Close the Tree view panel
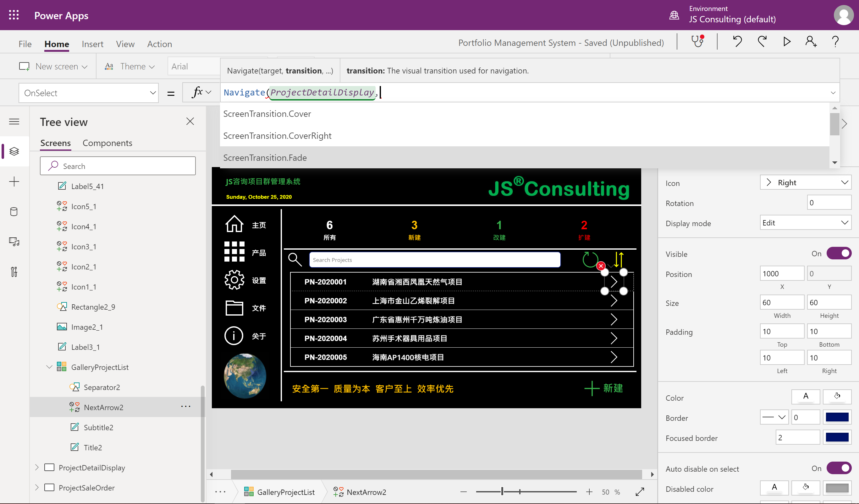859x504 pixels. (x=190, y=121)
